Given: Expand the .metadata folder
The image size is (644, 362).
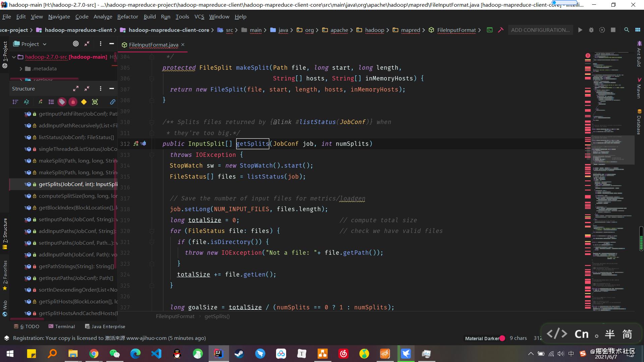Looking at the screenshot, I should tap(21, 69).
